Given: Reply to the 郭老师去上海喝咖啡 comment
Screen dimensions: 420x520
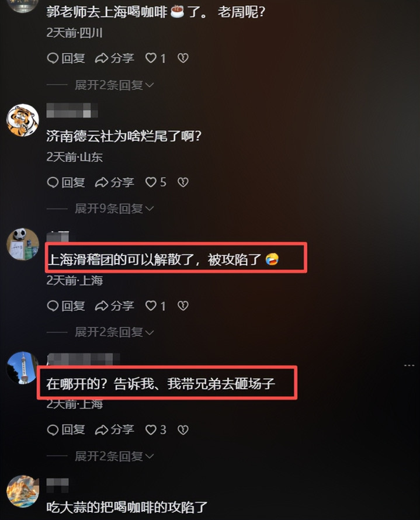Looking at the screenshot, I should 66,58.
